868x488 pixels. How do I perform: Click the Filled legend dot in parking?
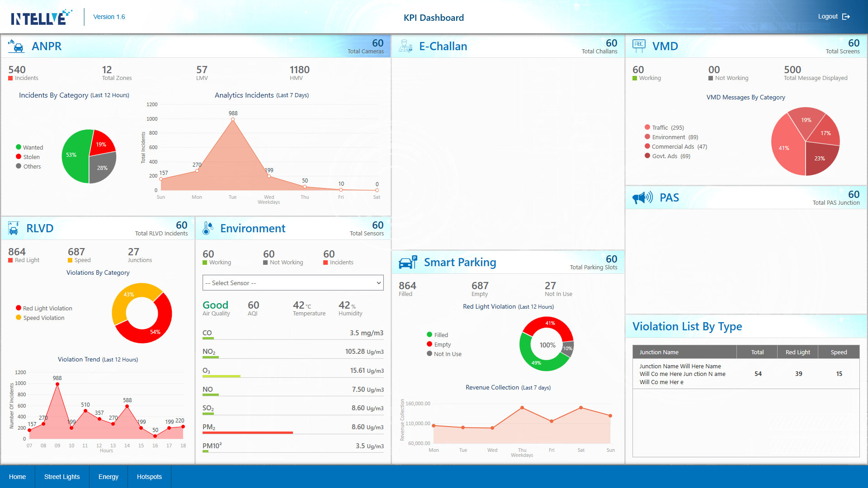coord(429,334)
